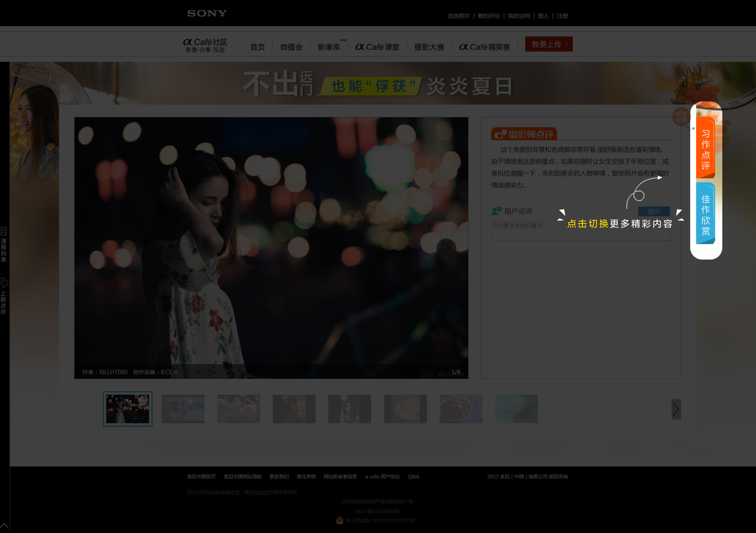
Task: Open the 联系我们 footer link
Action: pyautogui.click(x=279, y=477)
